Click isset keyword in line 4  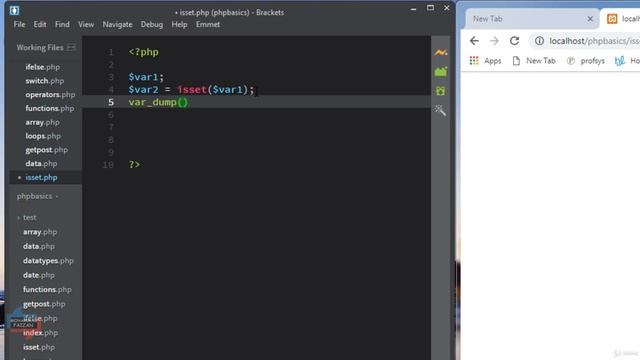pos(192,89)
